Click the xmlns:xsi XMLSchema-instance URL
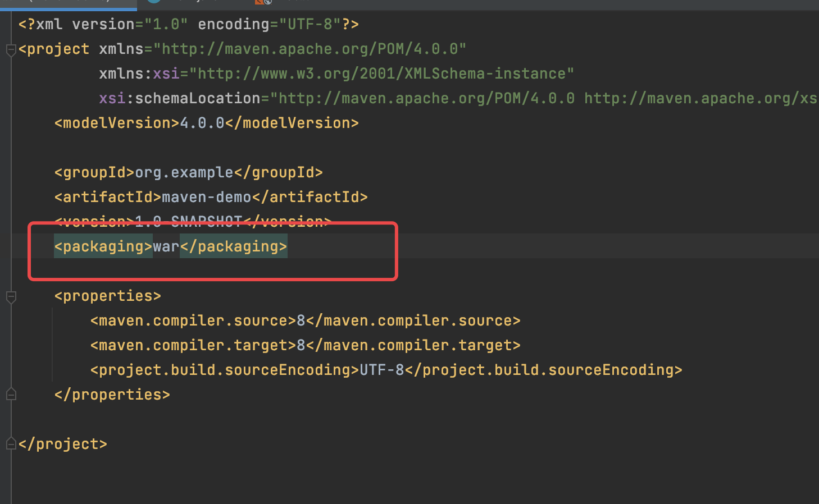Screen dimensions: 819x504 coord(381,74)
